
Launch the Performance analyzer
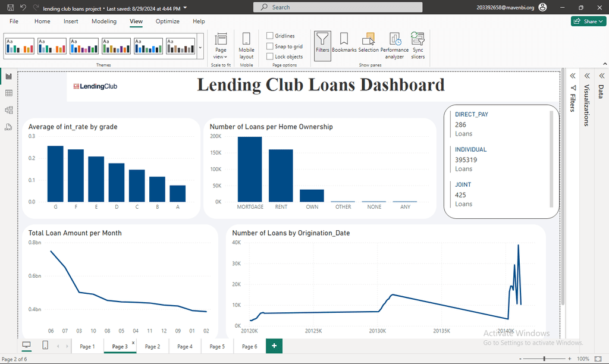pos(395,45)
